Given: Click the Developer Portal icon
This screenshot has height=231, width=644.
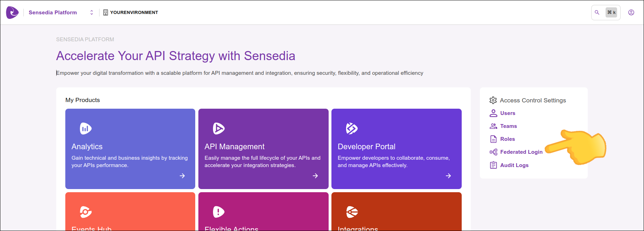Looking at the screenshot, I should (x=352, y=129).
